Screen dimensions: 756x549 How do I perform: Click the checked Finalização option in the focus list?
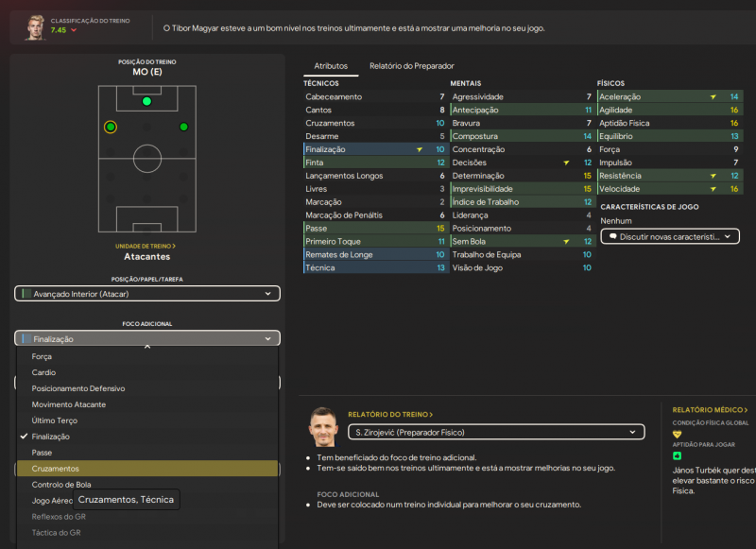click(x=52, y=437)
